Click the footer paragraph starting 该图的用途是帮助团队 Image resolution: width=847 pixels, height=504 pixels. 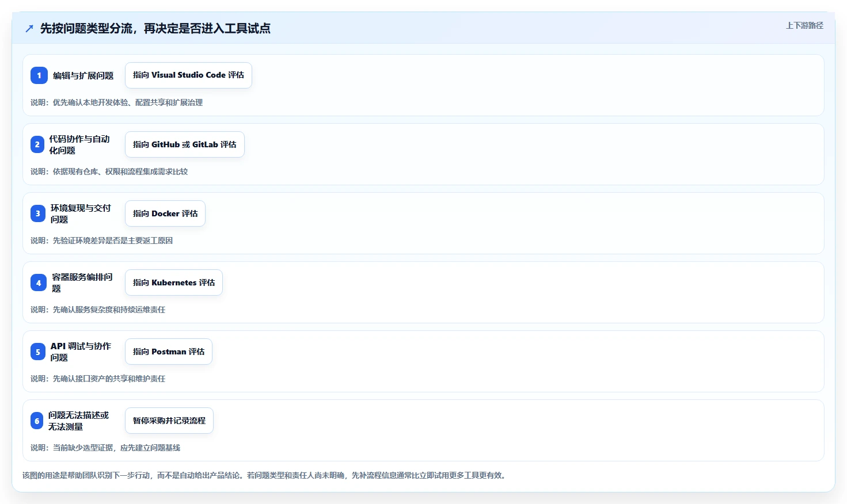[x=265, y=475]
